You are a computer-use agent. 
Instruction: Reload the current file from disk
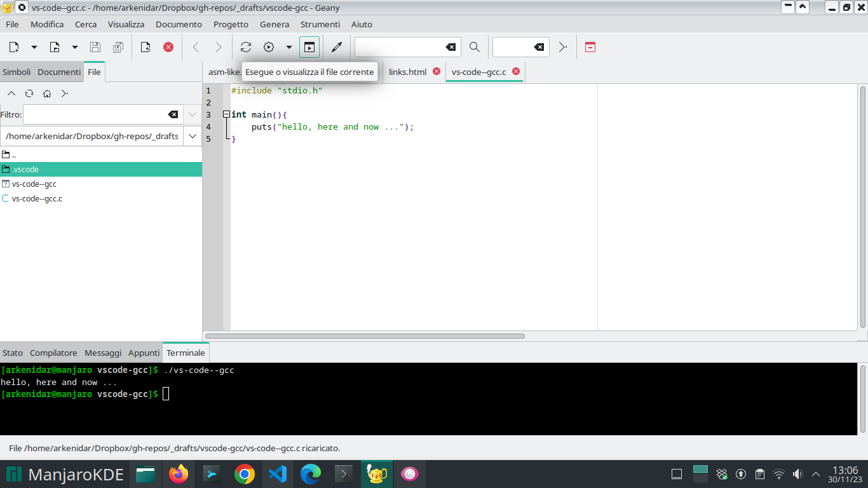[146, 47]
